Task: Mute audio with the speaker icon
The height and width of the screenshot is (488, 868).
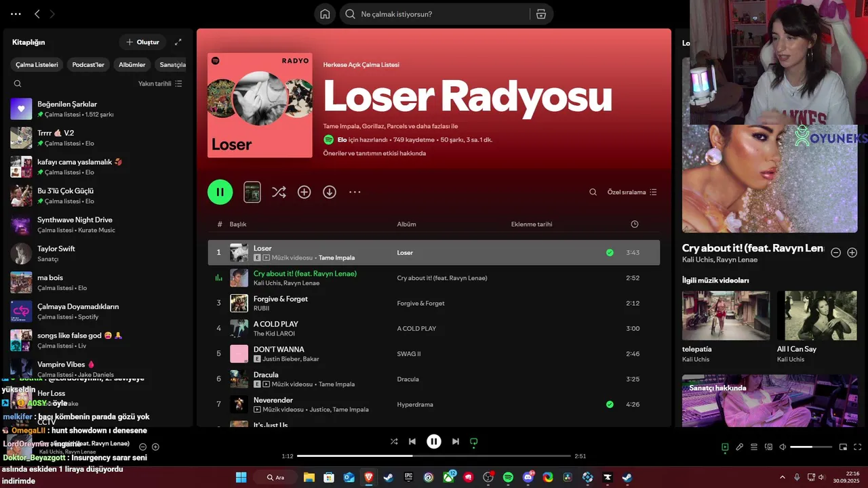Action: coord(783,447)
